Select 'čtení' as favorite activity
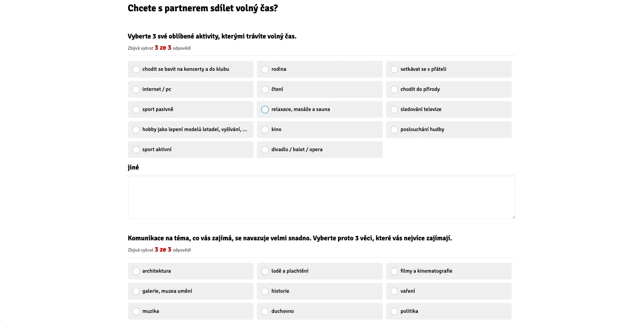Screen dimensions: 644x321 319,89
